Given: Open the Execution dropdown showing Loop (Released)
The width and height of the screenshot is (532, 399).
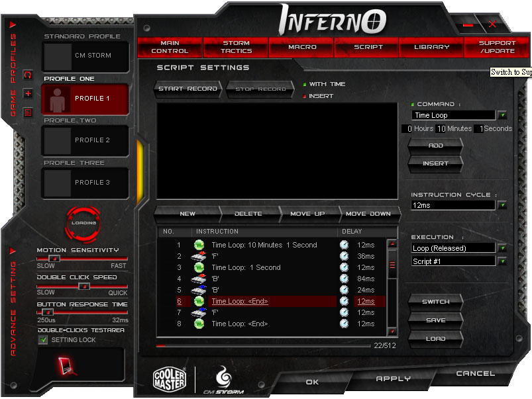Looking at the screenshot, I should pyautogui.click(x=502, y=248).
